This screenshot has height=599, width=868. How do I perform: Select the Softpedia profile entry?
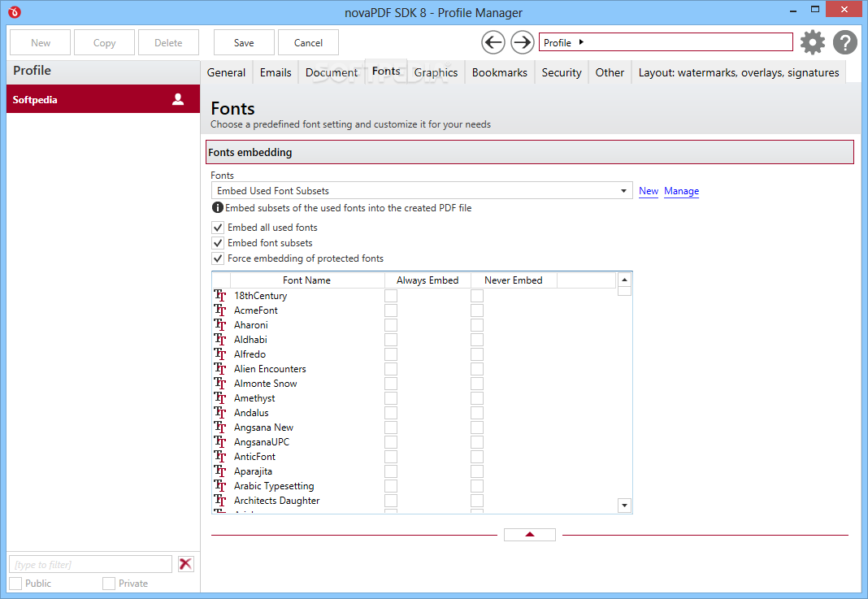click(103, 99)
